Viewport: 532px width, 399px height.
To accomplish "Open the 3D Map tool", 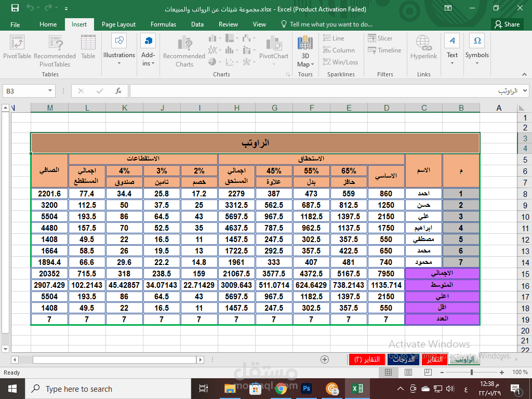I will click(305, 51).
